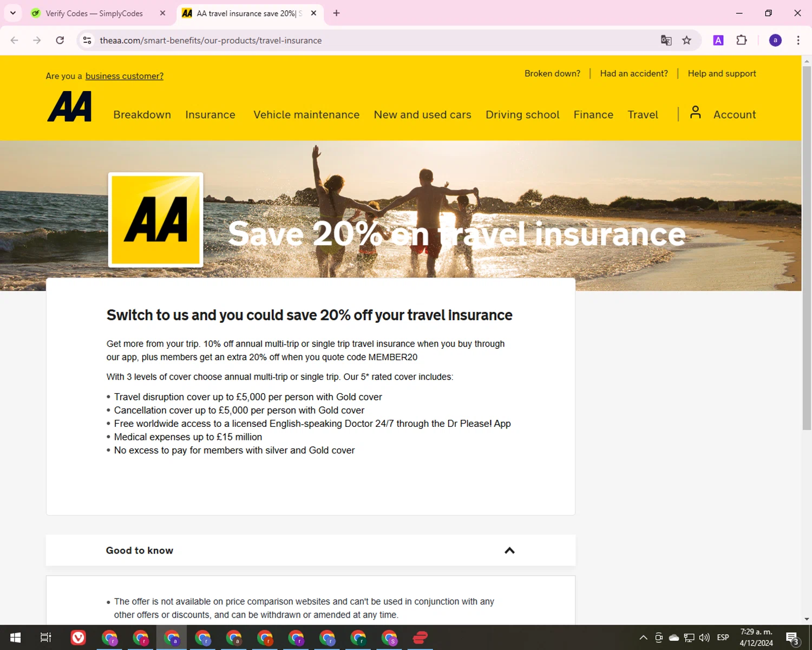Open the Vehicle maintenance menu
The image size is (812, 650).
pos(306,115)
